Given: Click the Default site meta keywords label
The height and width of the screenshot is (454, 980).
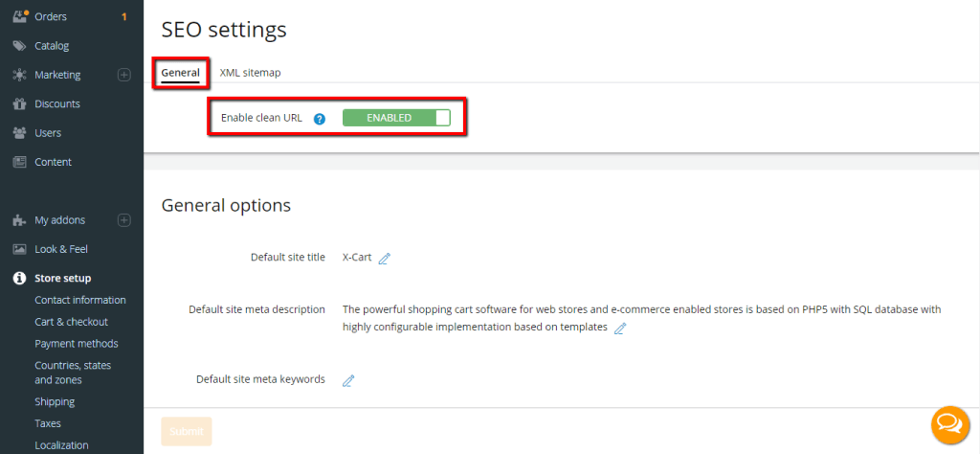Looking at the screenshot, I should click(x=260, y=379).
